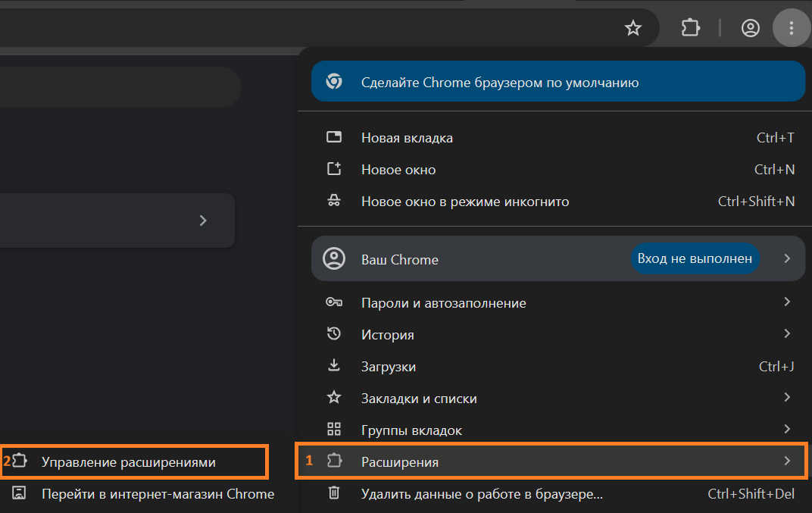
Task: Click the Новая вкладка tab icon
Action: pos(334,137)
